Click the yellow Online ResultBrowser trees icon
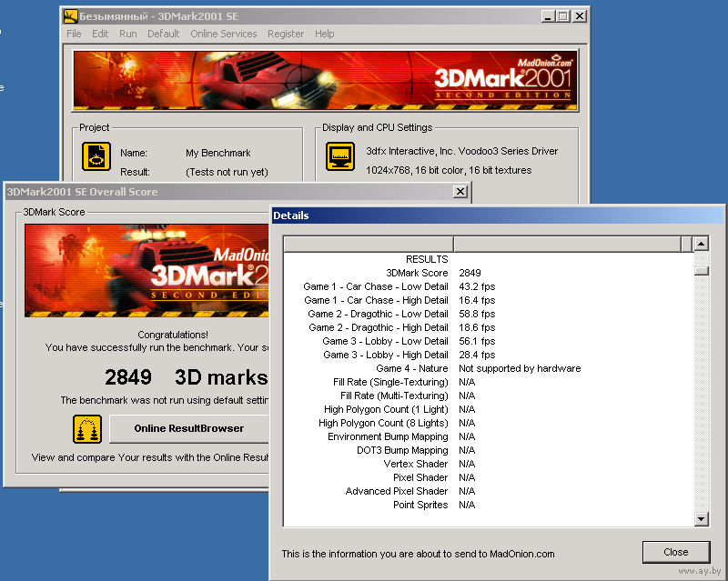 [x=87, y=429]
